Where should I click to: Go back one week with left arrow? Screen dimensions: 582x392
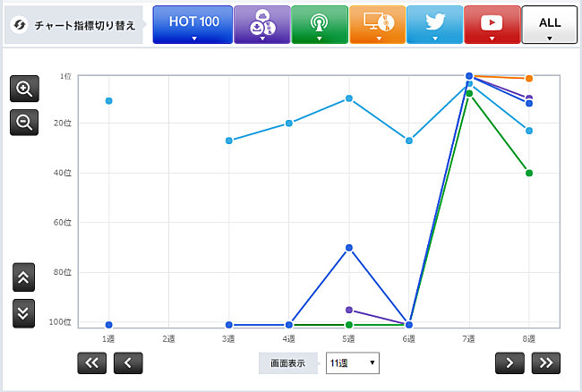tap(128, 362)
